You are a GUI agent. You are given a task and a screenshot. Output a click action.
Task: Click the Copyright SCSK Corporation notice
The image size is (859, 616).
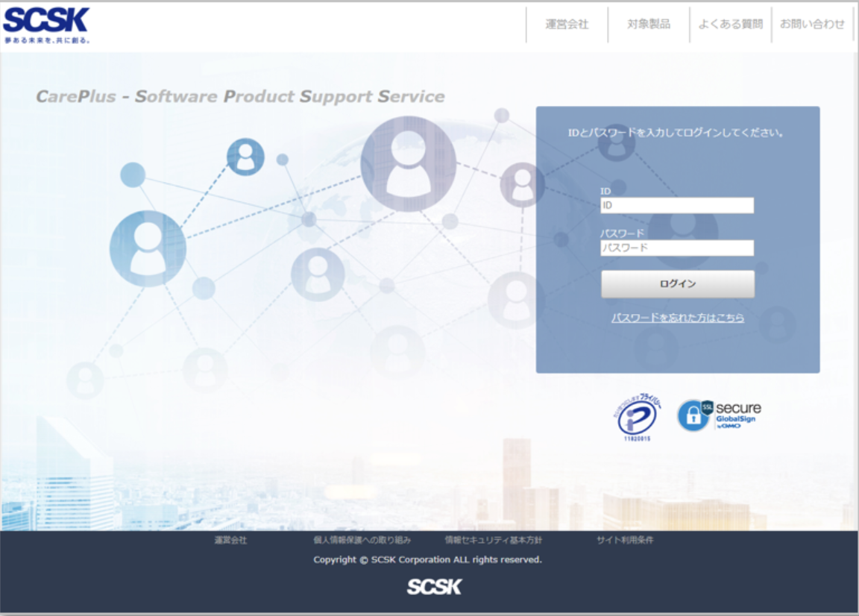[x=427, y=559]
